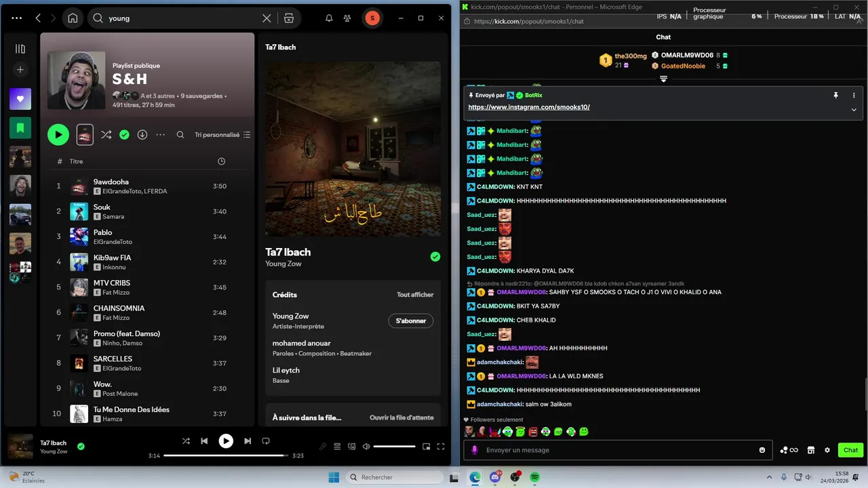Open artist Post Malone link
Image resolution: width=868 pixels, height=488 pixels.
click(x=120, y=394)
